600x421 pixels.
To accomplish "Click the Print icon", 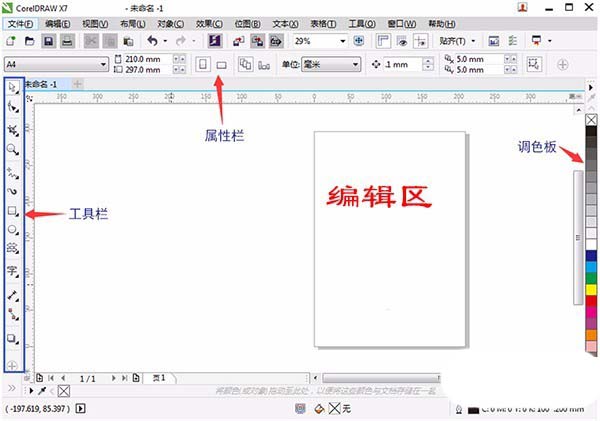I will point(67,41).
